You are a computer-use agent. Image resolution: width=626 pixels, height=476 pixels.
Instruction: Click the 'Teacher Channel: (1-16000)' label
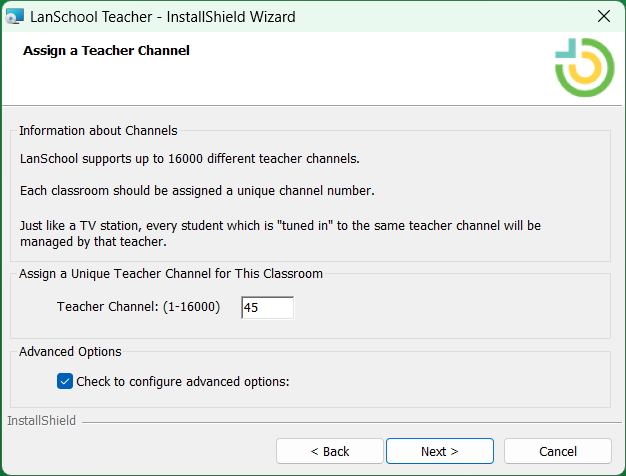pyautogui.click(x=138, y=307)
